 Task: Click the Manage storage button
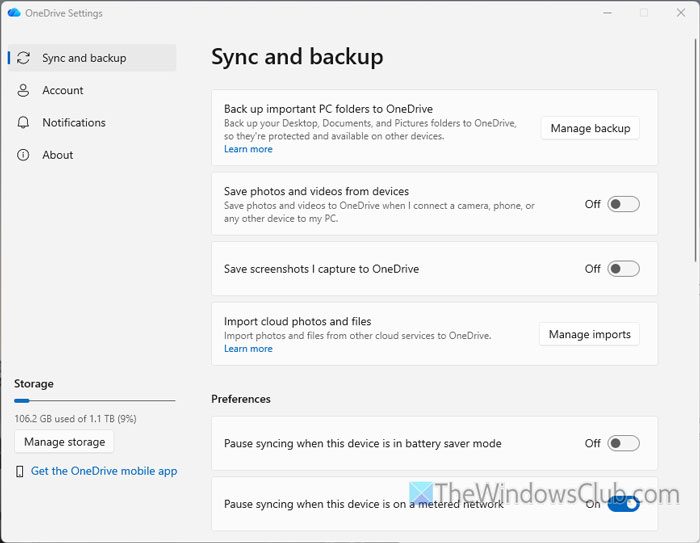(x=64, y=442)
